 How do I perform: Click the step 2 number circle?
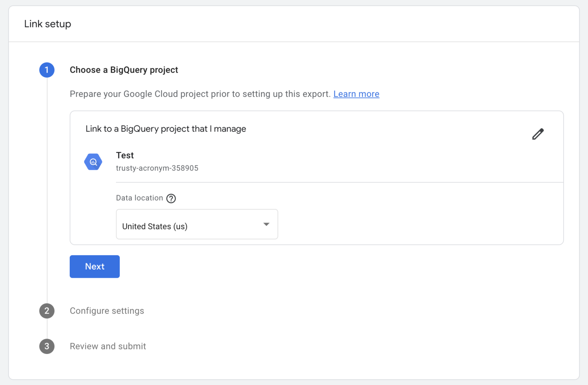click(47, 311)
